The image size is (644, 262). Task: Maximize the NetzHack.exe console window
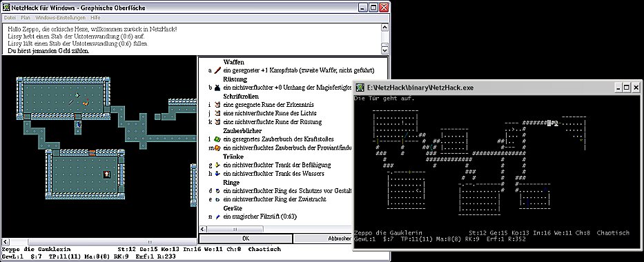tap(626, 88)
